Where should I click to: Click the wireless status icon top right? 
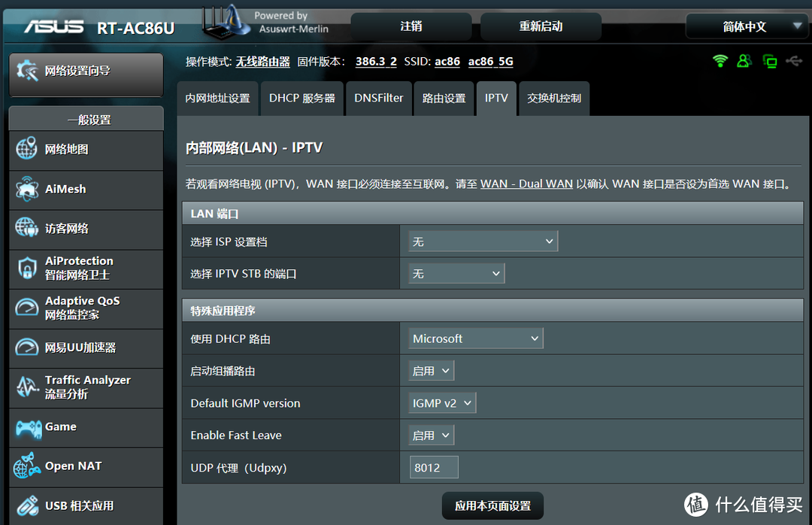720,61
